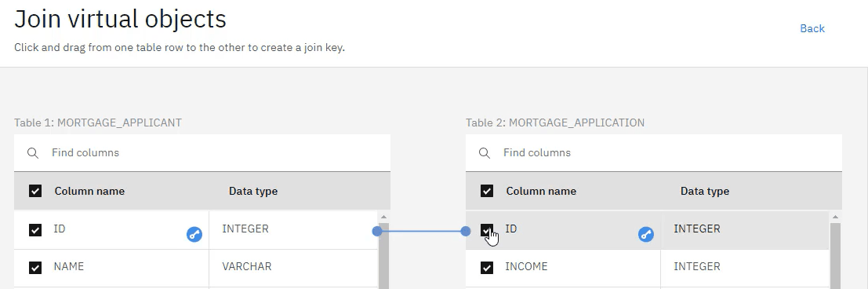The width and height of the screenshot is (868, 289).
Task: Click scroll up arrow in Table 2
Action: click(835, 217)
